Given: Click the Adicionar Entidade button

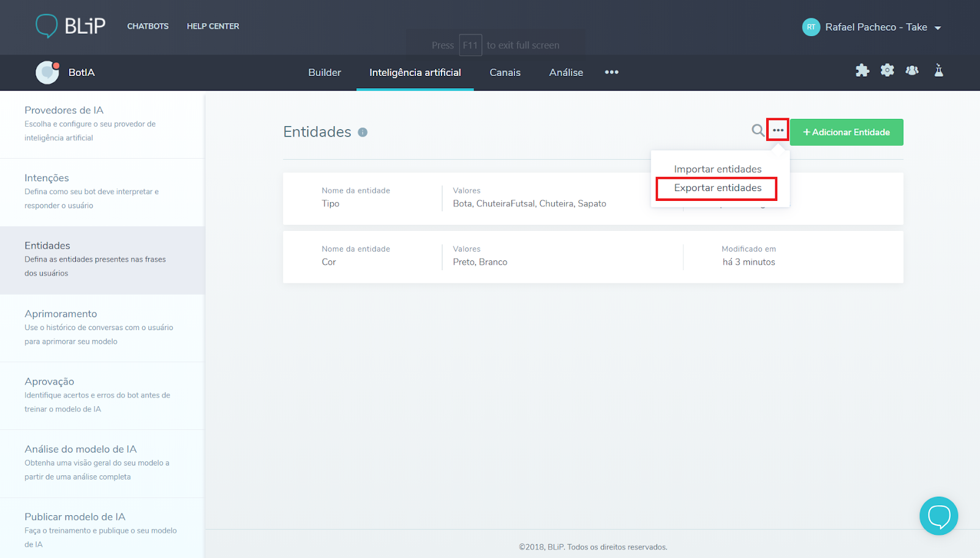Looking at the screenshot, I should pyautogui.click(x=846, y=132).
